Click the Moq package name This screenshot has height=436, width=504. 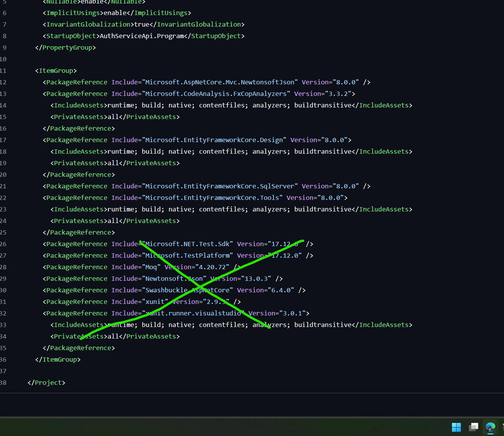(x=151, y=267)
